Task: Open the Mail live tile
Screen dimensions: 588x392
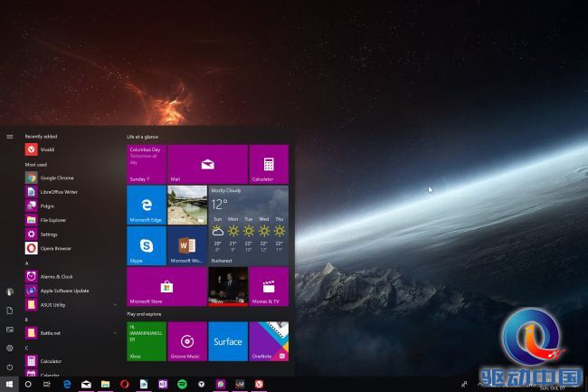Action: pyautogui.click(x=207, y=164)
